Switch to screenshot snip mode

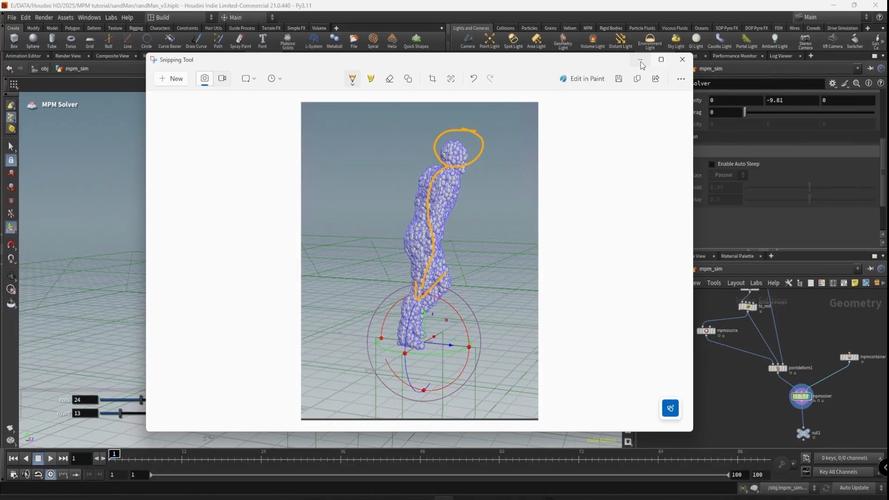click(x=204, y=78)
